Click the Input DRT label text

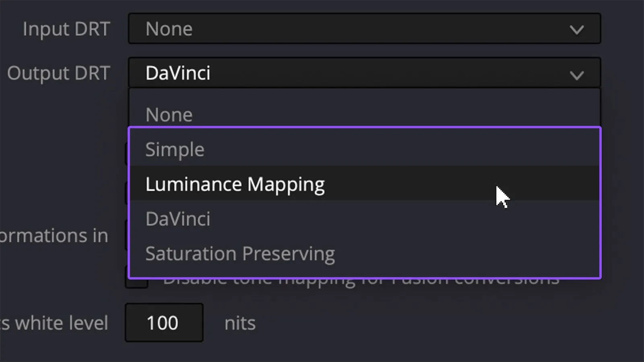coord(66,29)
